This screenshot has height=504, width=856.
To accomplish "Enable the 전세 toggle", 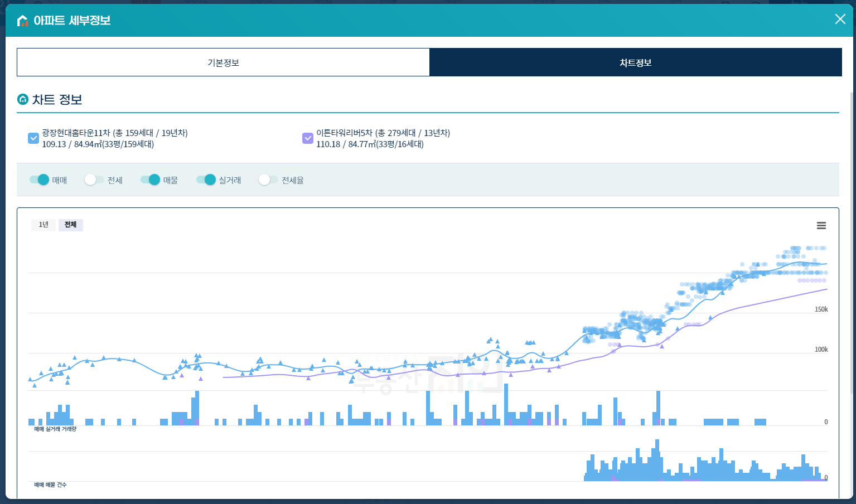I will point(94,180).
